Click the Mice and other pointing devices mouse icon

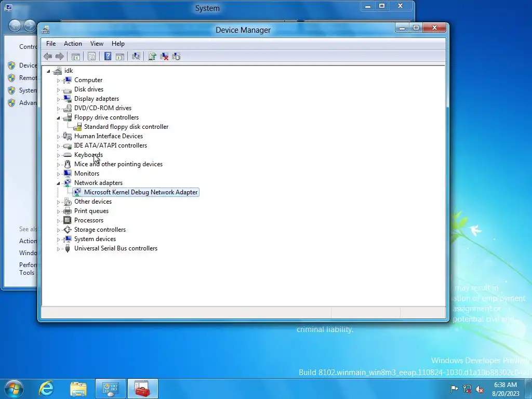[68, 164]
